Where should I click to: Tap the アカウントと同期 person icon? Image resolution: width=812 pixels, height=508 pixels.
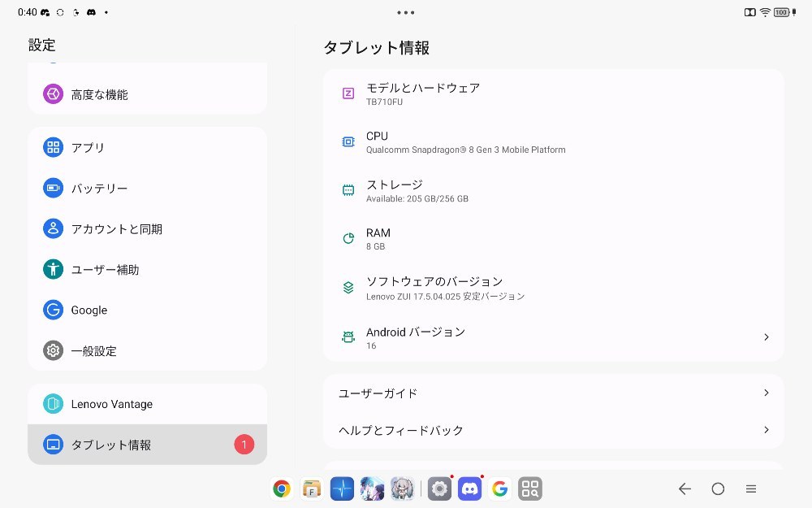pos(53,228)
